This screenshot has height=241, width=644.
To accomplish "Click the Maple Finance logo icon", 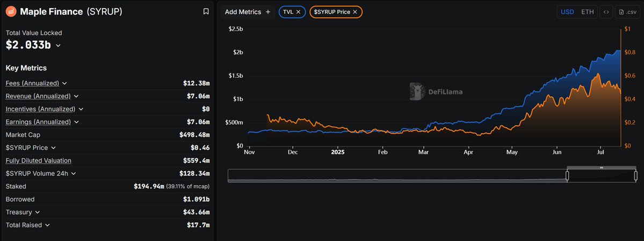I will click(11, 11).
